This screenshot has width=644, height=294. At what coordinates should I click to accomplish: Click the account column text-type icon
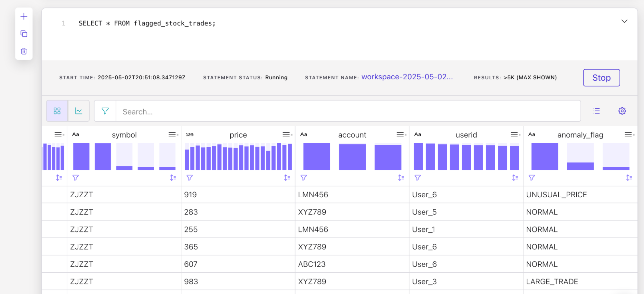tap(304, 134)
